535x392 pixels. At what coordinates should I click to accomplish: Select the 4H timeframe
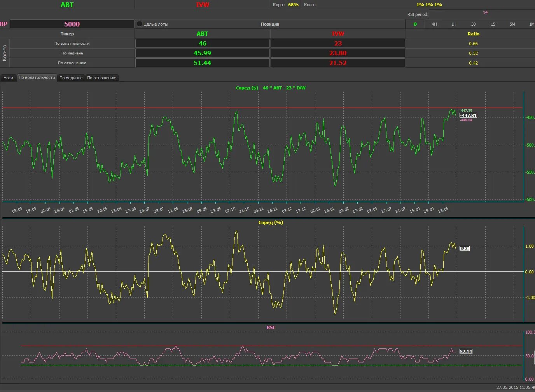[x=434, y=24]
